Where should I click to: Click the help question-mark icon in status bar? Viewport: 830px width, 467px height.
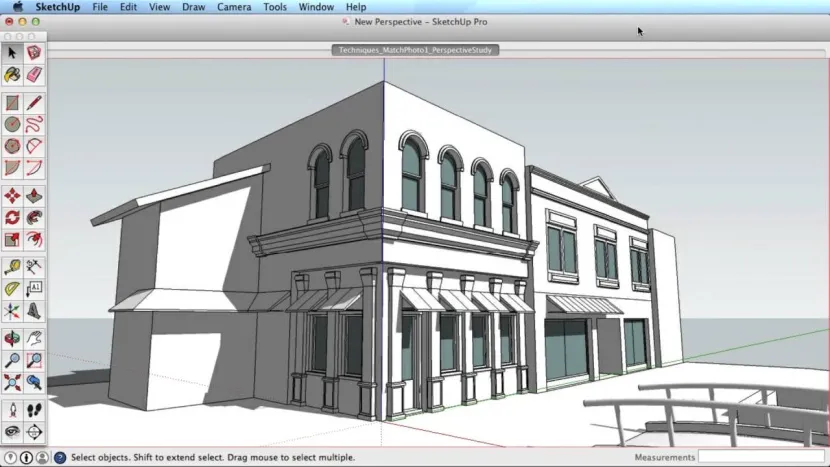60,458
